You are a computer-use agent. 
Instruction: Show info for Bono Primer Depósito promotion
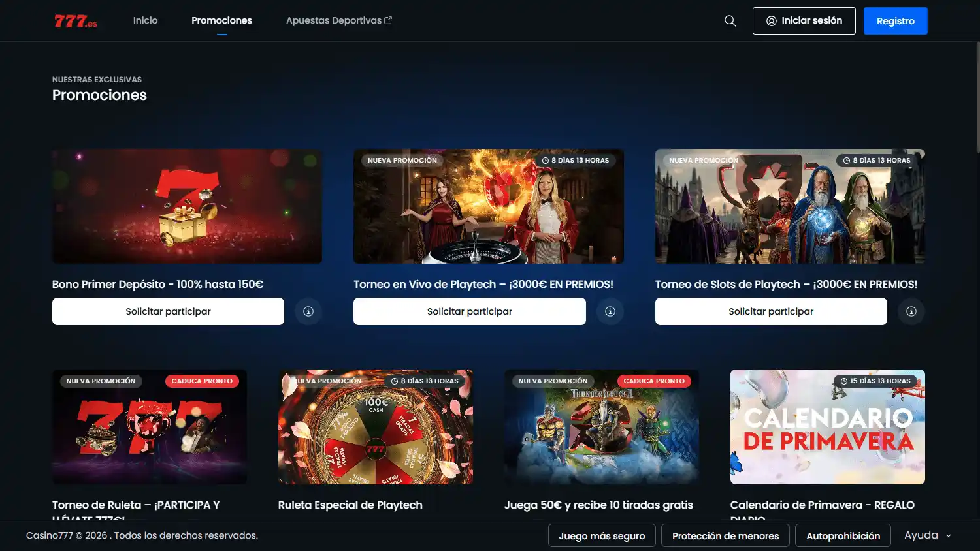pos(308,311)
